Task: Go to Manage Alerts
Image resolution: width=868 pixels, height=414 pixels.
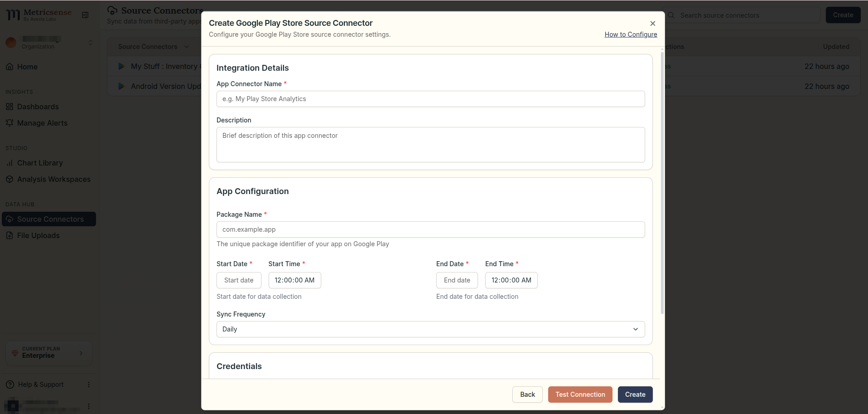Action: [49, 123]
